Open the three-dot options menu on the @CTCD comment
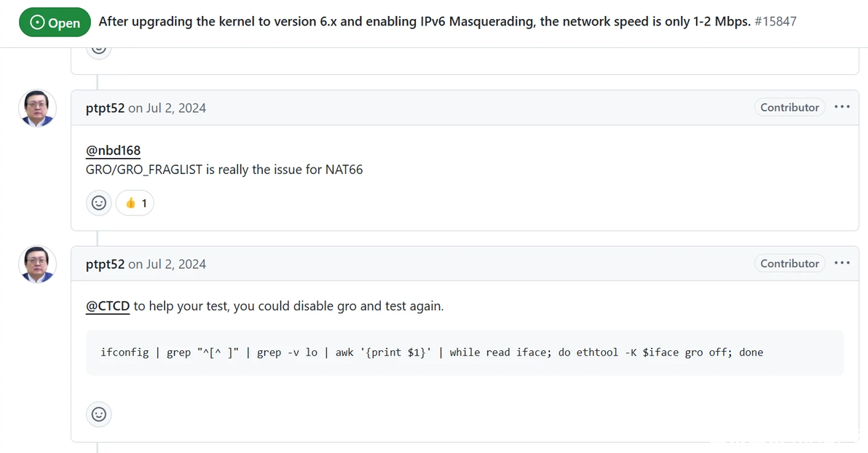Image resolution: width=868 pixels, height=453 pixels. point(842,264)
